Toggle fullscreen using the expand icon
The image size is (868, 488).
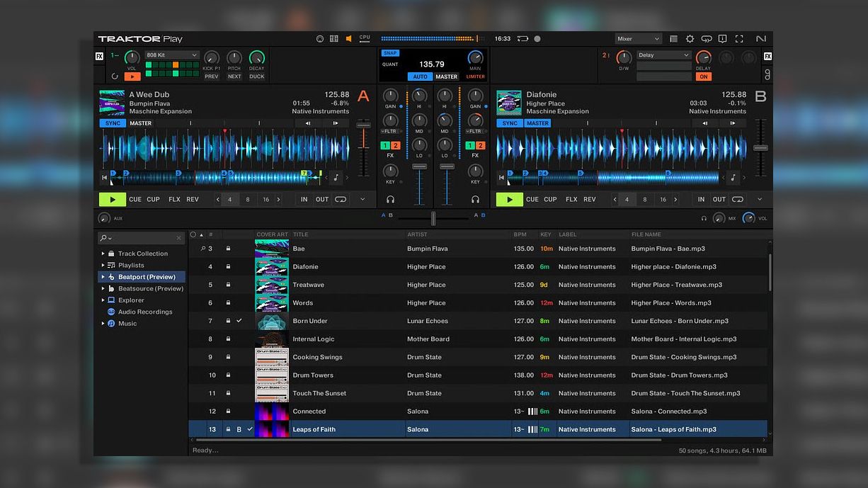737,38
